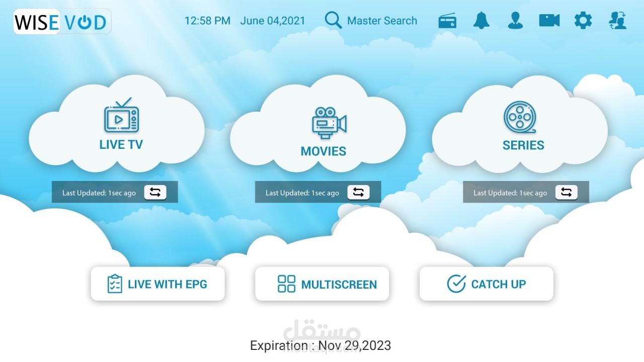Refresh Live TV using its sync button
Viewport: 644px width, 362px height.
click(155, 192)
